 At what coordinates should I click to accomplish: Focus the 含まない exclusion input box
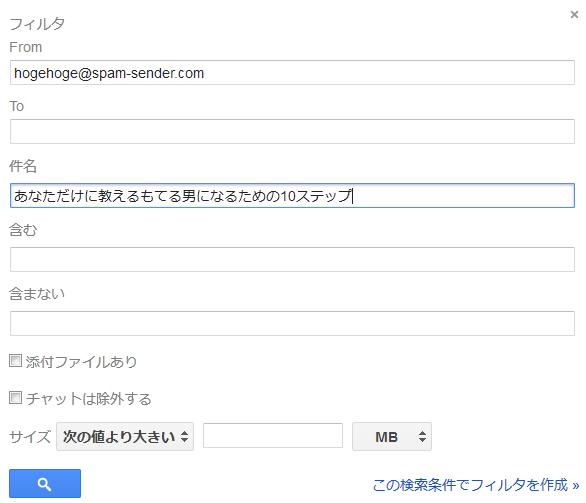pyautogui.click(x=292, y=323)
